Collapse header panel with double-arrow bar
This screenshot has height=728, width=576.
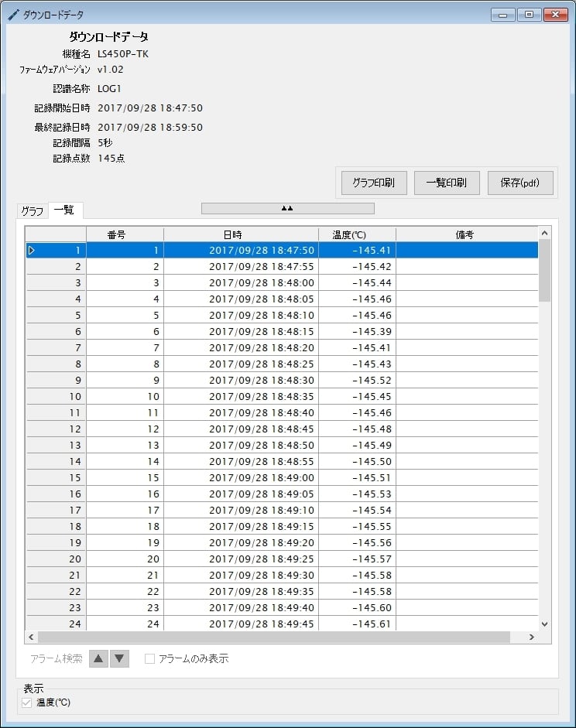287,208
